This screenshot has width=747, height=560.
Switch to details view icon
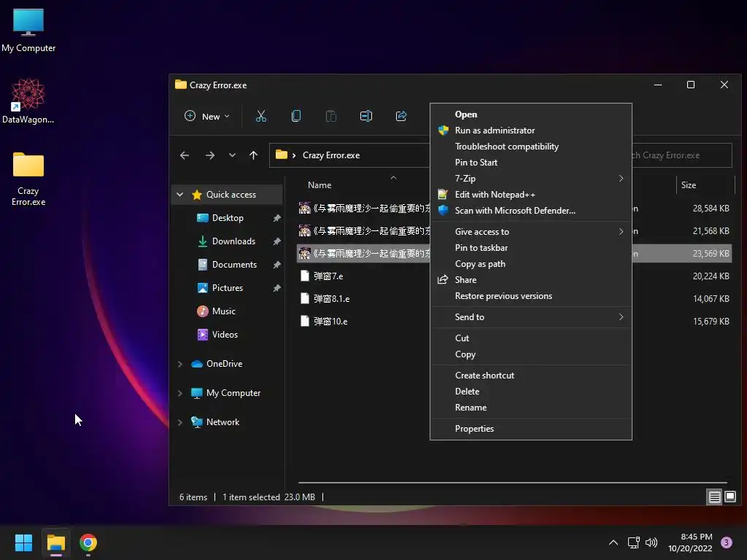pyautogui.click(x=715, y=497)
